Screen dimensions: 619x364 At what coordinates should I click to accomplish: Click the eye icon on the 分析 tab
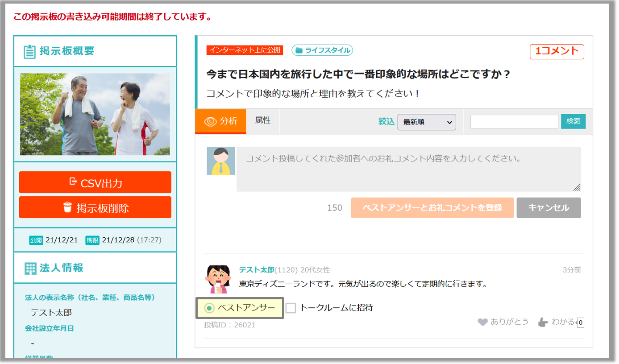click(x=210, y=121)
